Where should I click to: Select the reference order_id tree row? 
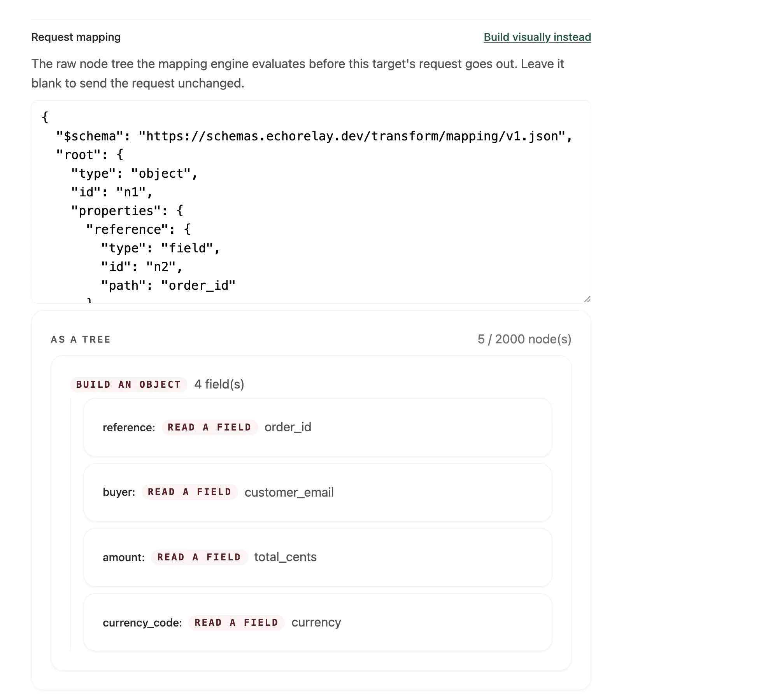click(317, 427)
